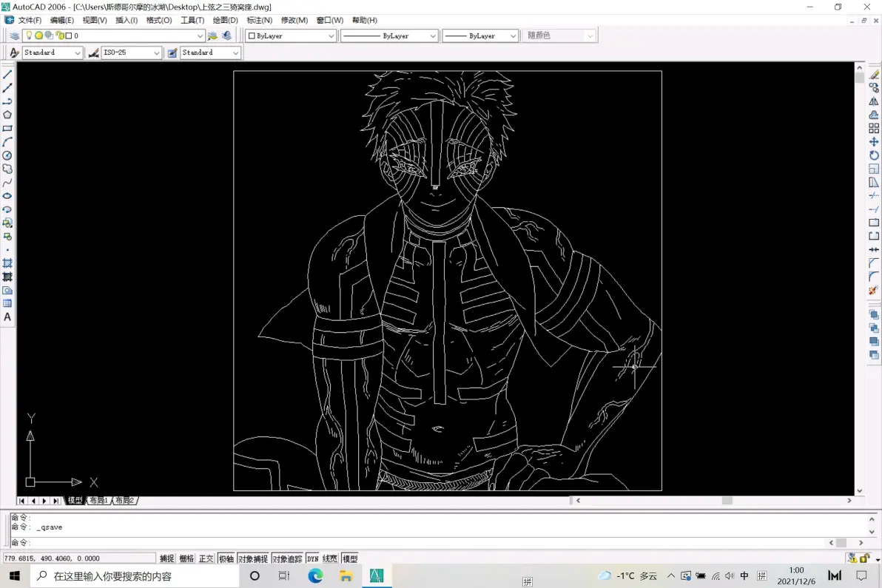Image resolution: width=882 pixels, height=588 pixels.
Task: Open the 修改(M) menu
Action: (294, 20)
